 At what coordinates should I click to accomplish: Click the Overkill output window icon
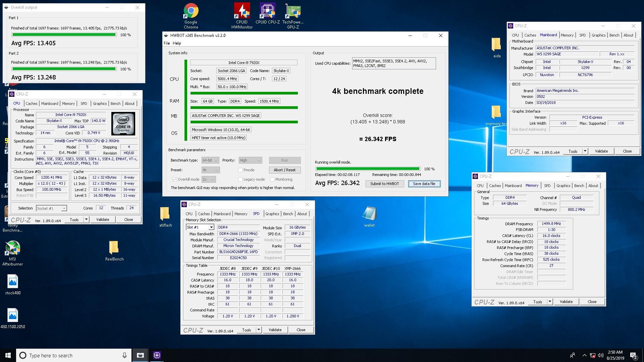[6, 7]
